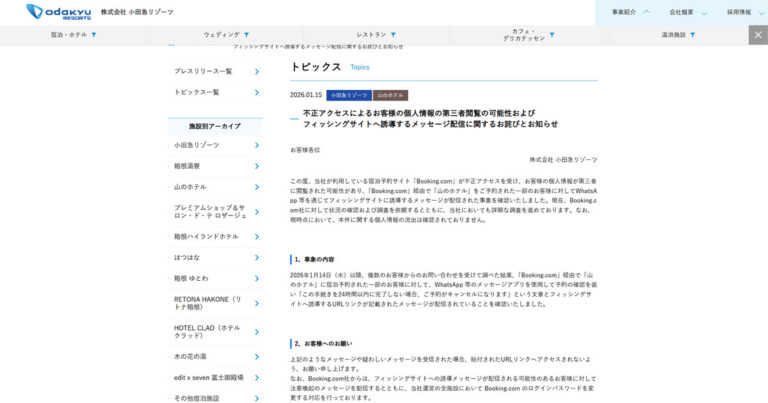Click arrow icon beside RETONA HAKONE
The height and width of the screenshot is (403, 768).
pyautogui.click(x=257, y=302)
